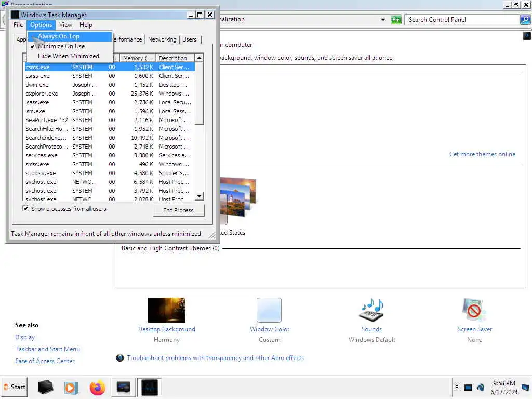Show hidden tray icons arrow
Screen dimensions: 532x399
point(457,387)
